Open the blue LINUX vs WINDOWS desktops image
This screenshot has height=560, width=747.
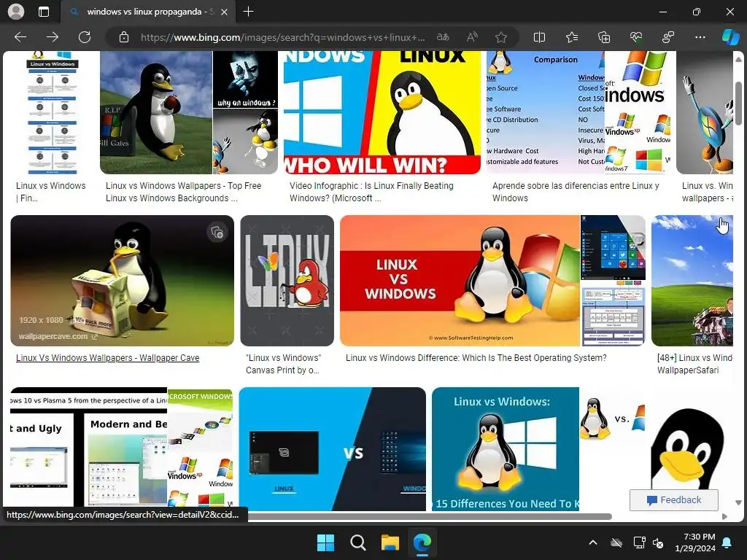click(333, 449)
